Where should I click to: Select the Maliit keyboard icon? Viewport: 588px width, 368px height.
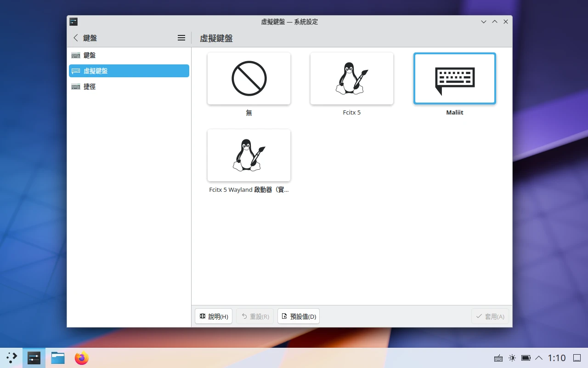pos(454,79)
